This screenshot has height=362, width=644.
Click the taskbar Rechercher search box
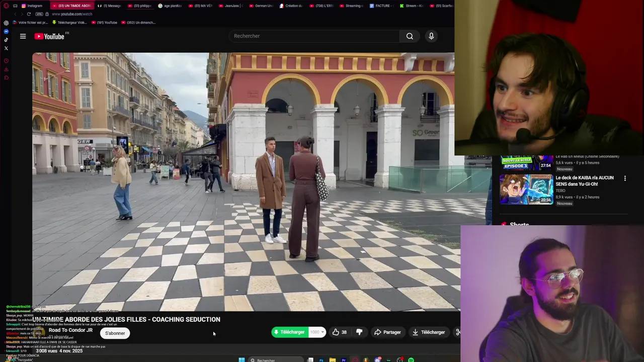tap(277, 360)
